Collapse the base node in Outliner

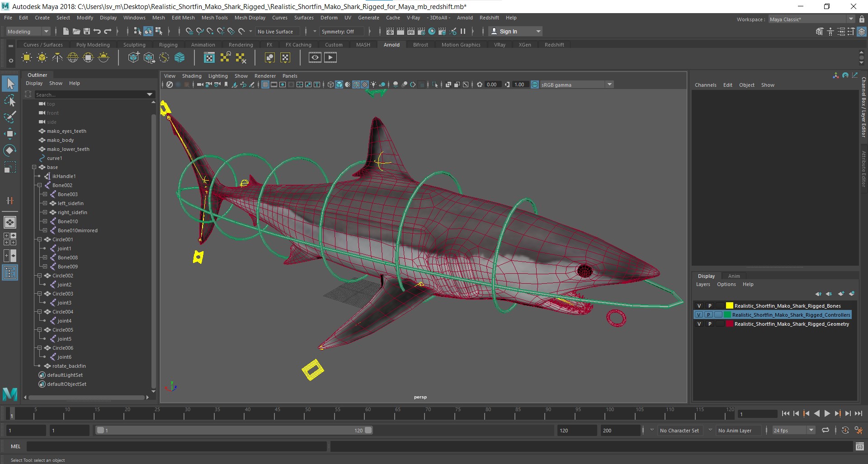pos(34,167)
